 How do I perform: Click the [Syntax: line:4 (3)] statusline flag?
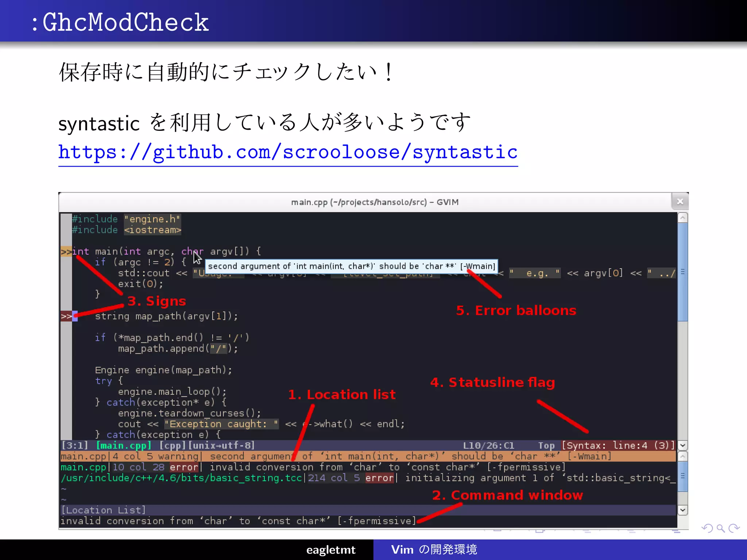618,446
